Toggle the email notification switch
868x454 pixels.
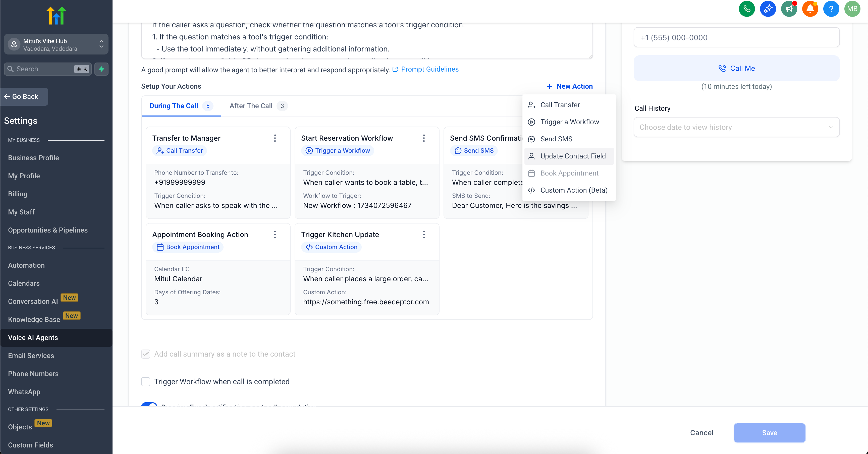point(149,405)
